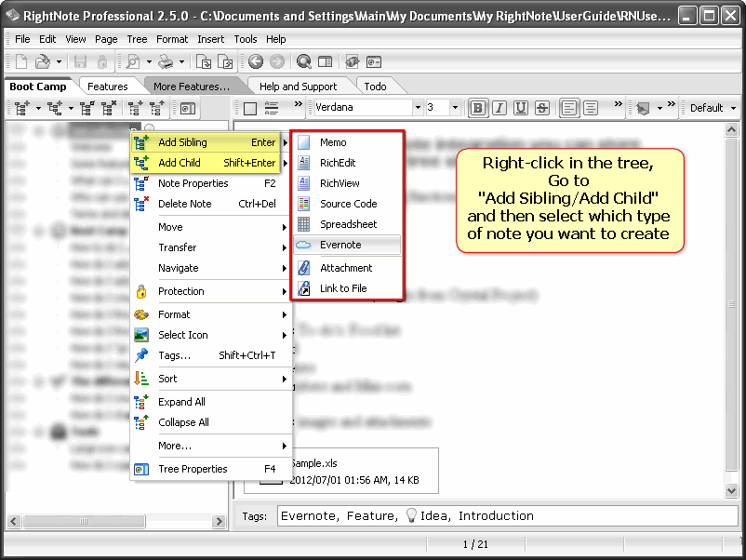Choose Spreadsheet note type in submenu
This screenshot has height=560, width=746.
click(347, 224)
